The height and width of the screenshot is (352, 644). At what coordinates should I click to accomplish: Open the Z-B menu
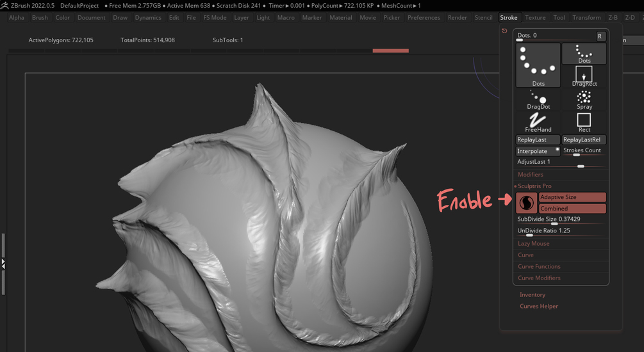[613, 17]
